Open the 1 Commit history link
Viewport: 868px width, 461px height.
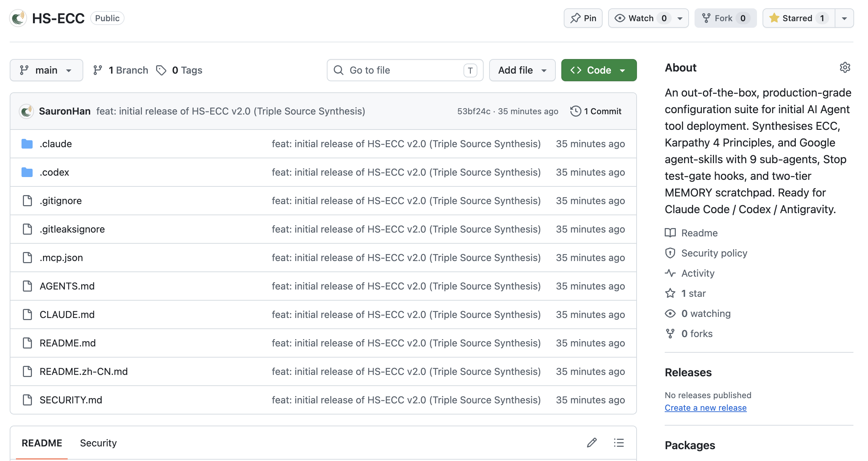596,111
